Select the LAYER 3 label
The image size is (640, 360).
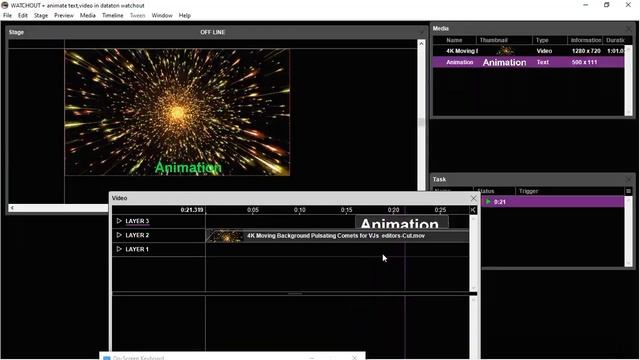coord(137,221)
